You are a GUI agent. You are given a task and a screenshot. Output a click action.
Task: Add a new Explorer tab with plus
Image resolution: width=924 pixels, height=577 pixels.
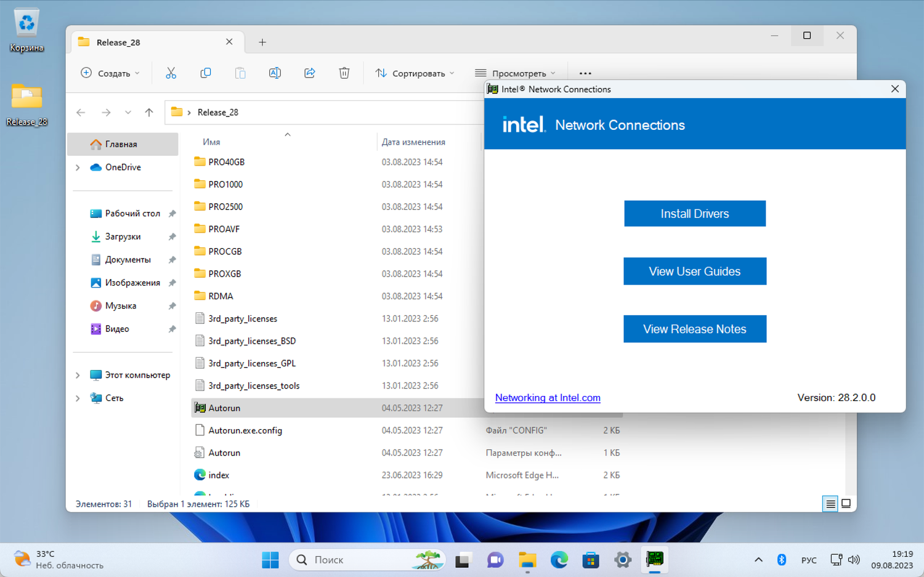pos(262,42)
